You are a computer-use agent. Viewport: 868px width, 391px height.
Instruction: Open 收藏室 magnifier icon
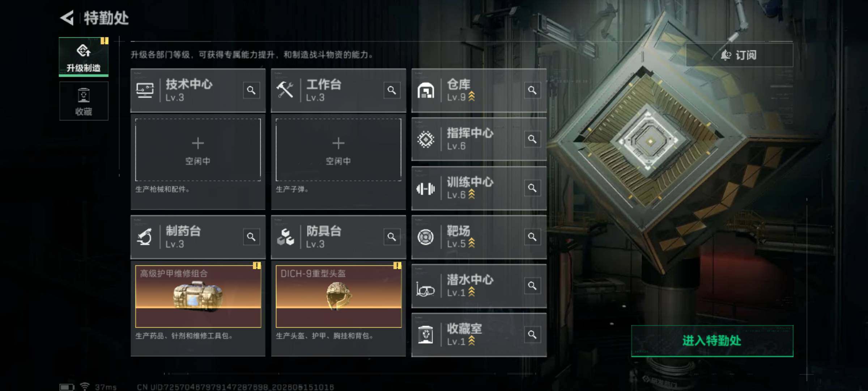pyautogui.click(x=532, y=335)
